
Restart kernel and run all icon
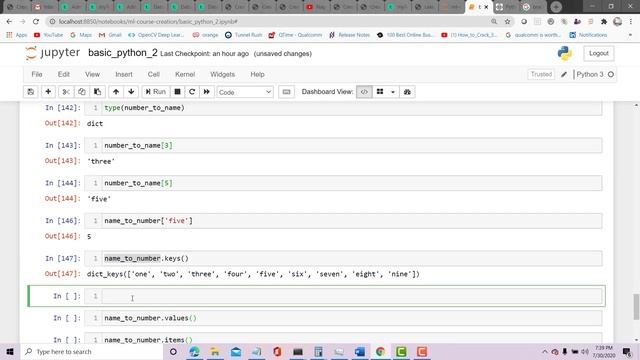tap(207, 92)
